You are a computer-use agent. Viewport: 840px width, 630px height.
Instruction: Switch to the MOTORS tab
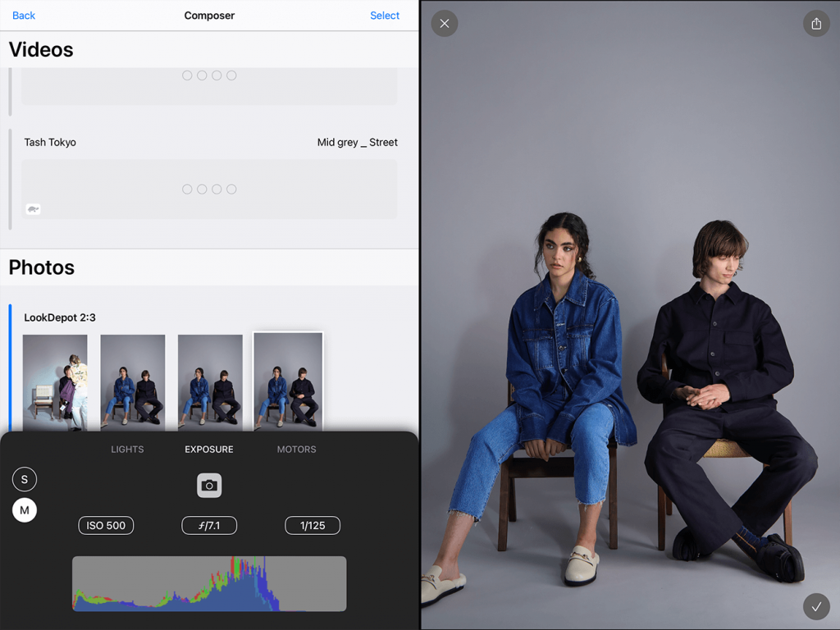coord(296,450)
